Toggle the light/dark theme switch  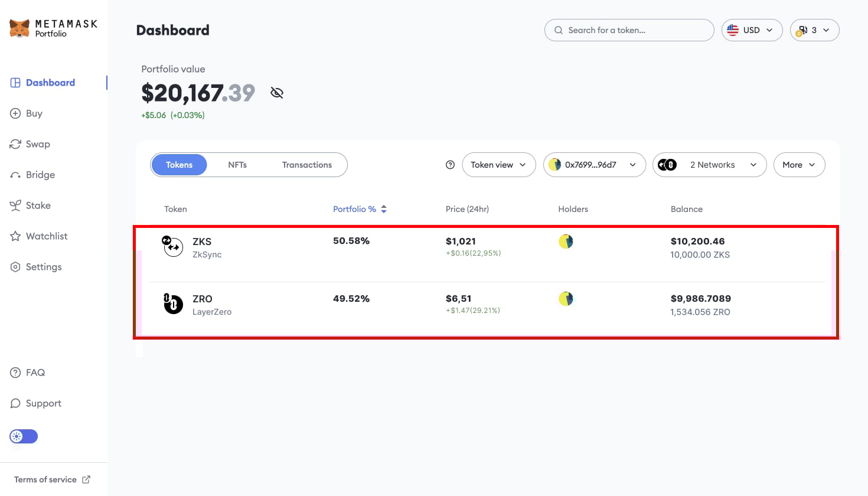(24, 436)
